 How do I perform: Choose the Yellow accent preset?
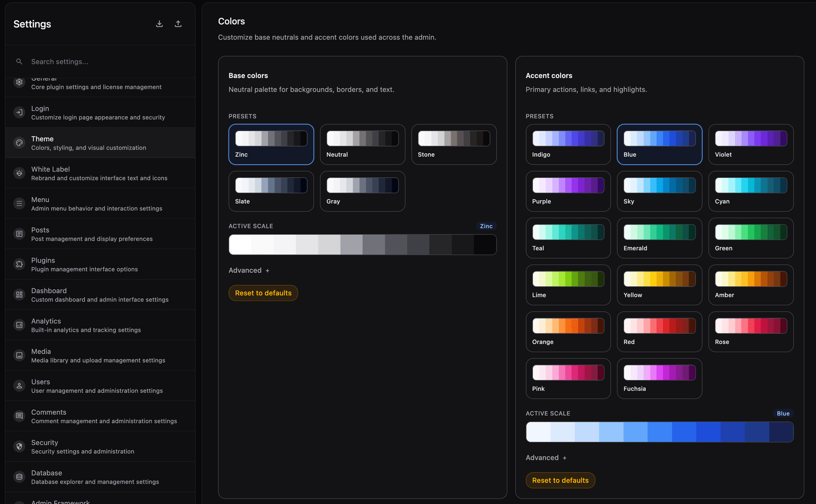coord(659,285)
